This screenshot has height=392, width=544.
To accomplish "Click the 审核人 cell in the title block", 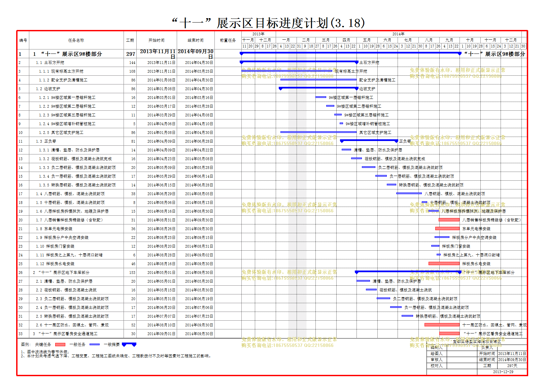I will click(437, 360).
